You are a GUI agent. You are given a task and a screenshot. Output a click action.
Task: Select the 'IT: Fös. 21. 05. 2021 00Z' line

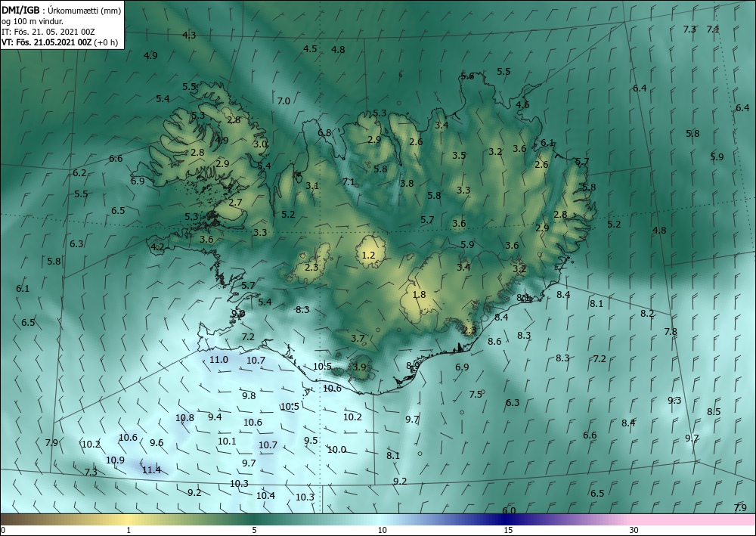click(x=48, y=32)
